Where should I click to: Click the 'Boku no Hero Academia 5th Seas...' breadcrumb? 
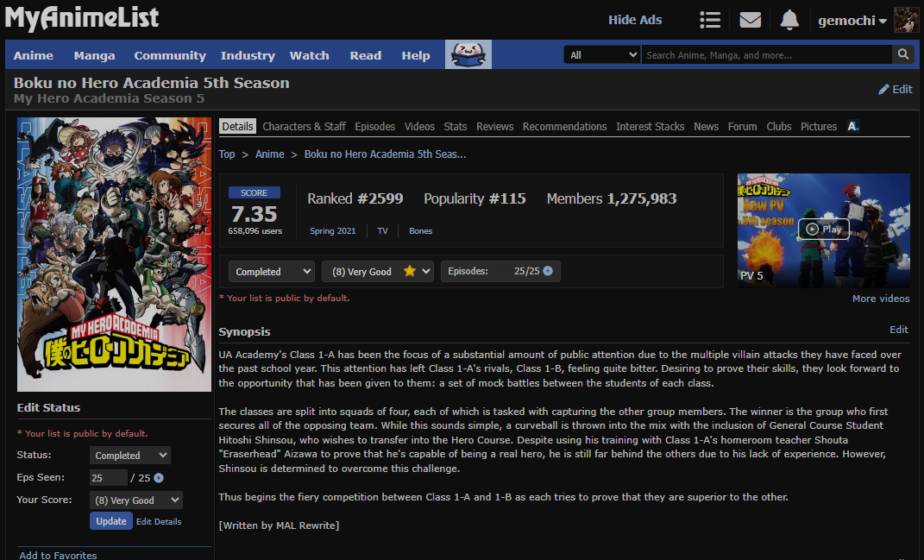(385, 154)
